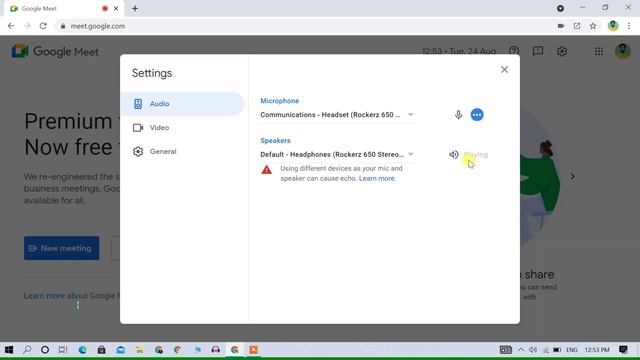Click the New meeting button
This screenshot has height=360, width=640.
[62, 248]
